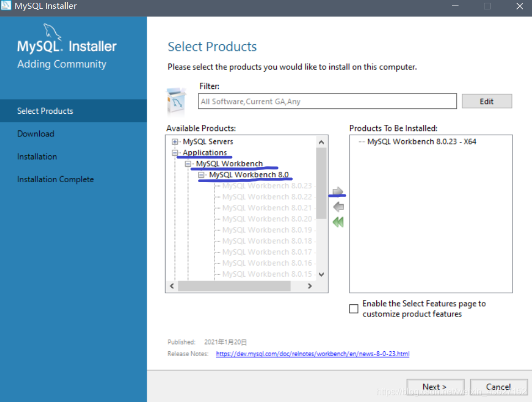Click the product filter package icon
This screenshot has width=532, height=402.
pyautogui.click(x=176, y=102)
